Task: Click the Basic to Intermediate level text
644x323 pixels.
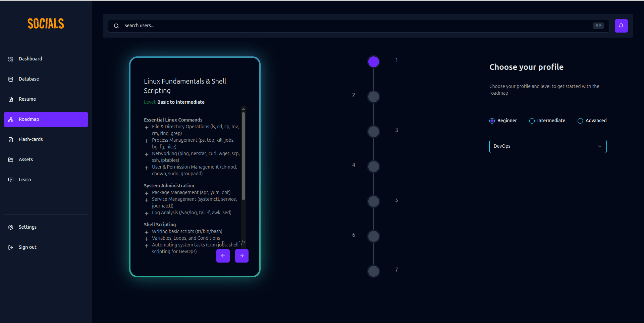Action: pyautogui.click(x=181, y=102)
